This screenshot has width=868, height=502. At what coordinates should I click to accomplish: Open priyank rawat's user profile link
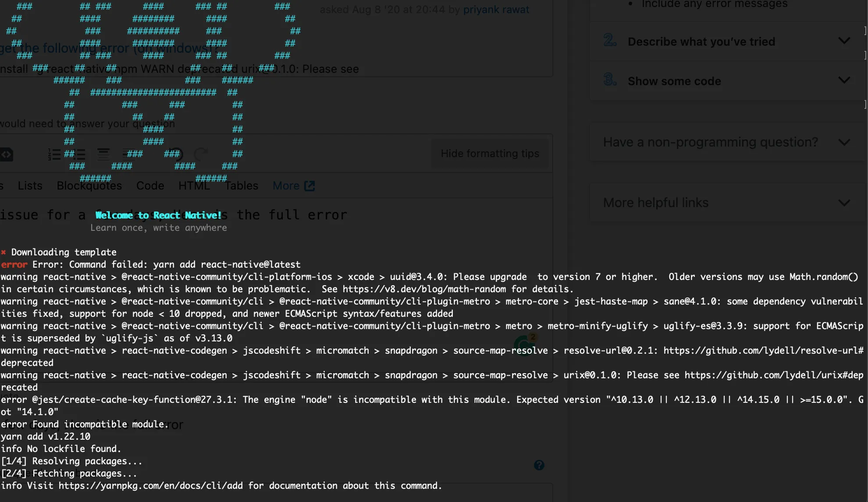click(496, 10)
